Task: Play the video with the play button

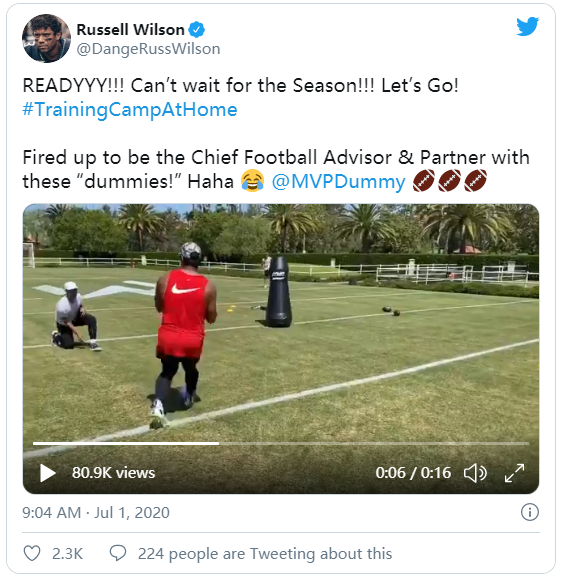Action: pyautogui.click(x=48, y=473)
